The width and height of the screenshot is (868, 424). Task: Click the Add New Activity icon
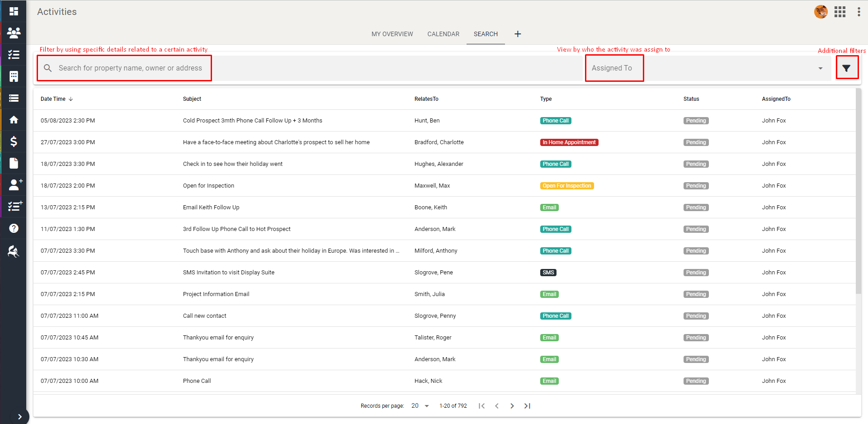pyautogui.click(x=14, y=207)
